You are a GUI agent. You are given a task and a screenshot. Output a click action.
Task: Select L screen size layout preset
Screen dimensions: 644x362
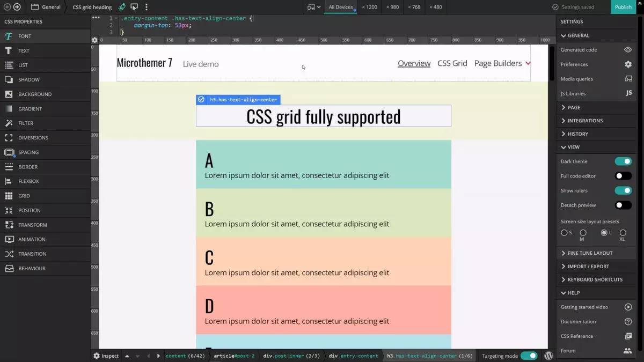point(604,233)
